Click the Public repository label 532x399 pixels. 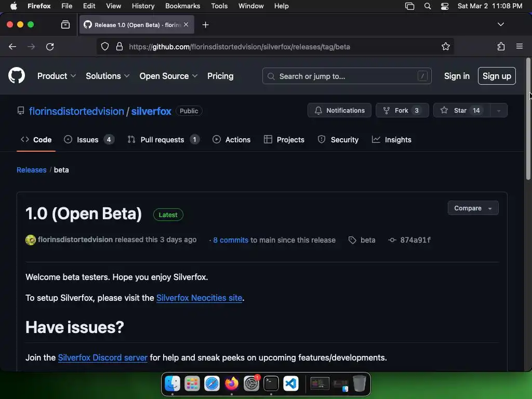coord(189,111)
